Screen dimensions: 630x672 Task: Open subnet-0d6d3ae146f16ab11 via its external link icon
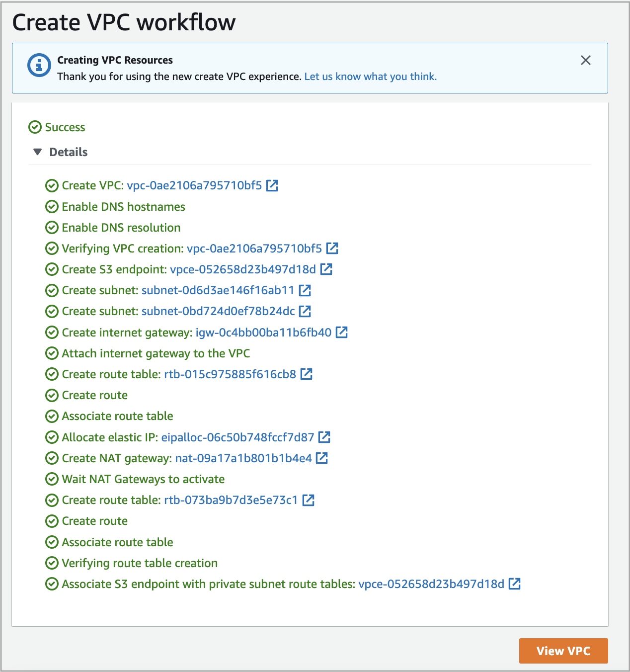[x=305, y=290]
